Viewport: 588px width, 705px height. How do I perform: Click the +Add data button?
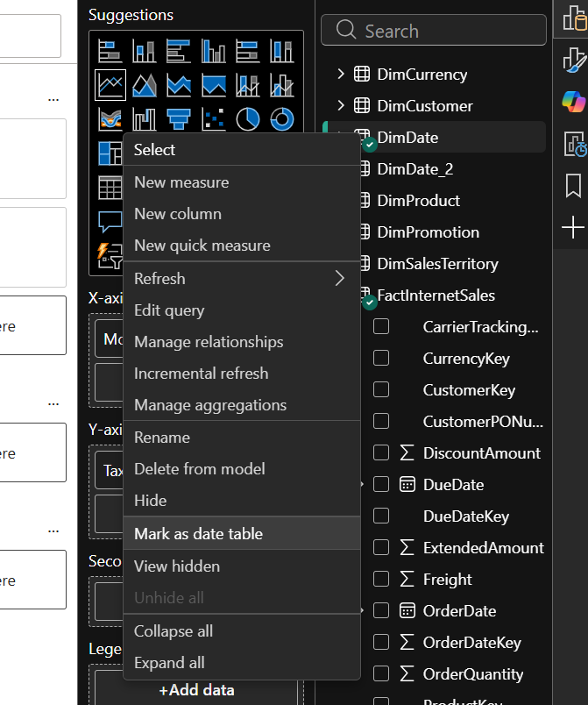(x=196, y=690)
